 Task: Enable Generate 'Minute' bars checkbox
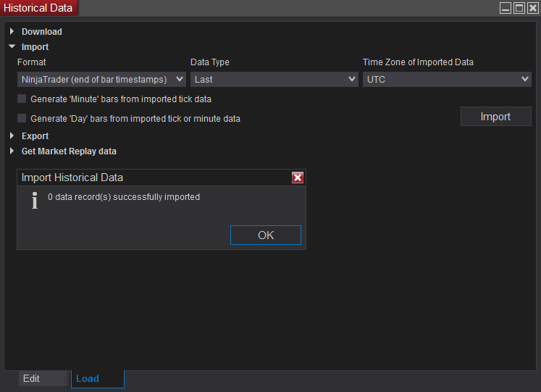(x=22, y=99)
